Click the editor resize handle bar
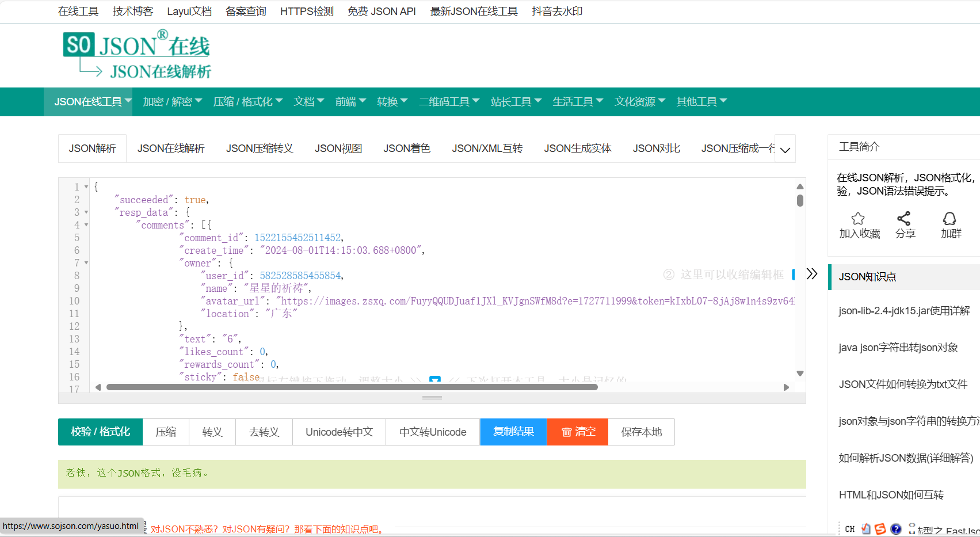 pyautogui.click(x=432, y=398)
